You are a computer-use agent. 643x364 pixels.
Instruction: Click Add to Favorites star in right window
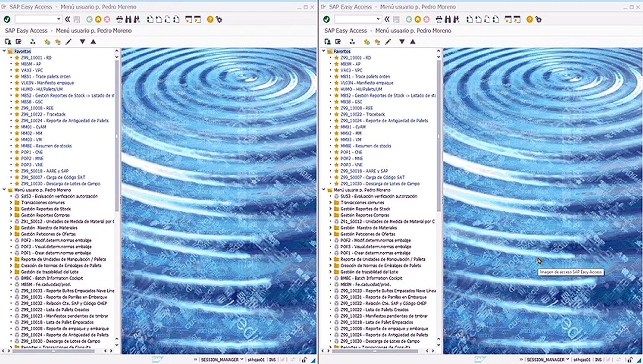(x=366, y=41)
